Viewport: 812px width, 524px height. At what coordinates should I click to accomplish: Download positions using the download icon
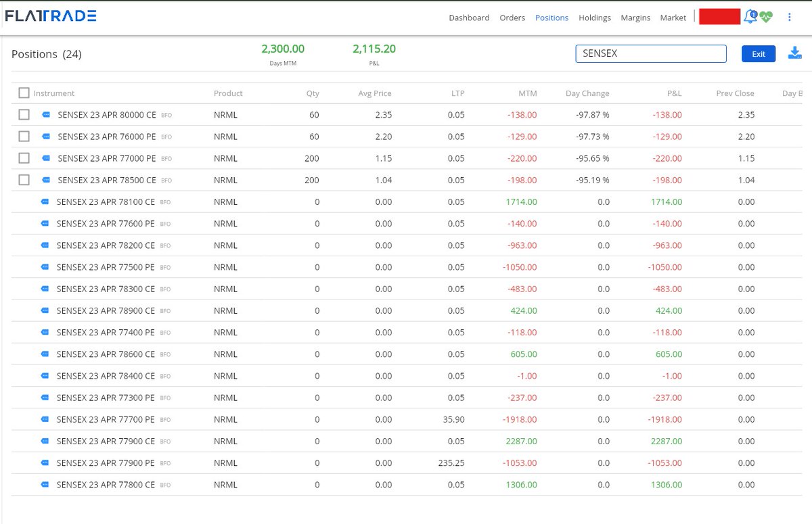coord(795,53)
